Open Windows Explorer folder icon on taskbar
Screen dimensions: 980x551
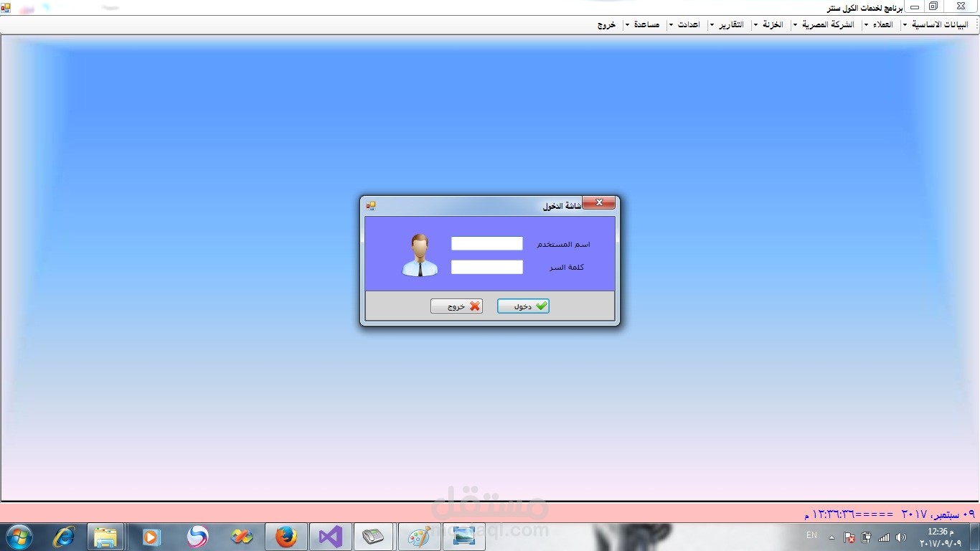(x=105, y=537)
